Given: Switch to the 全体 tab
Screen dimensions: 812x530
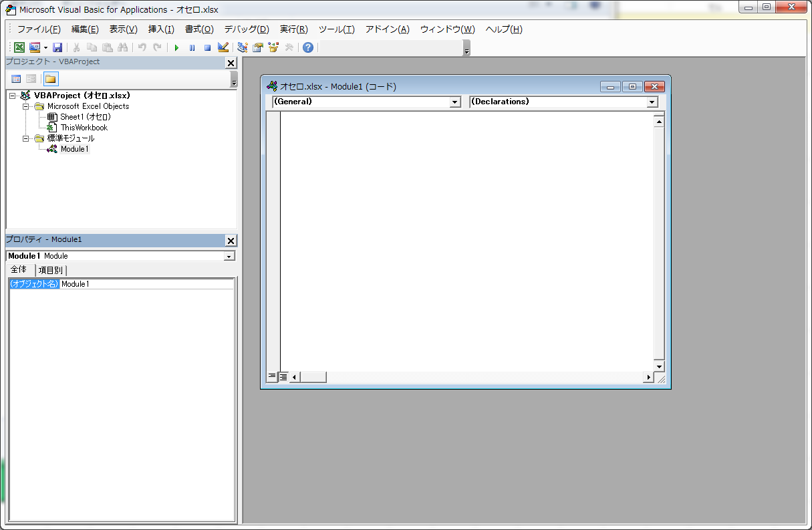Looking at the screenshot, I should [19, 269].
